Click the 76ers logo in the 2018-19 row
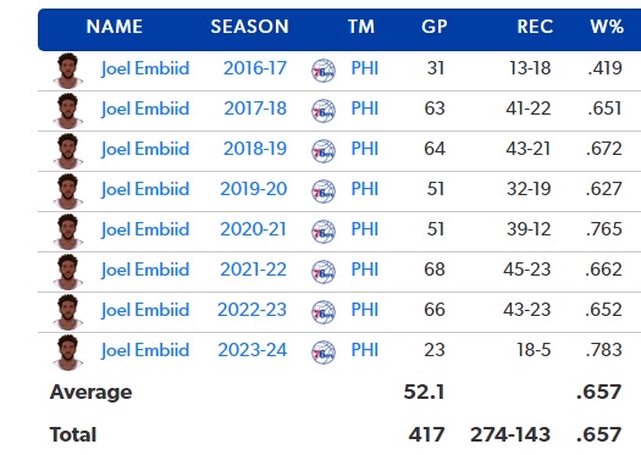Image resolution: width=641 pixels, height=455 pixels. coord(323,150)
